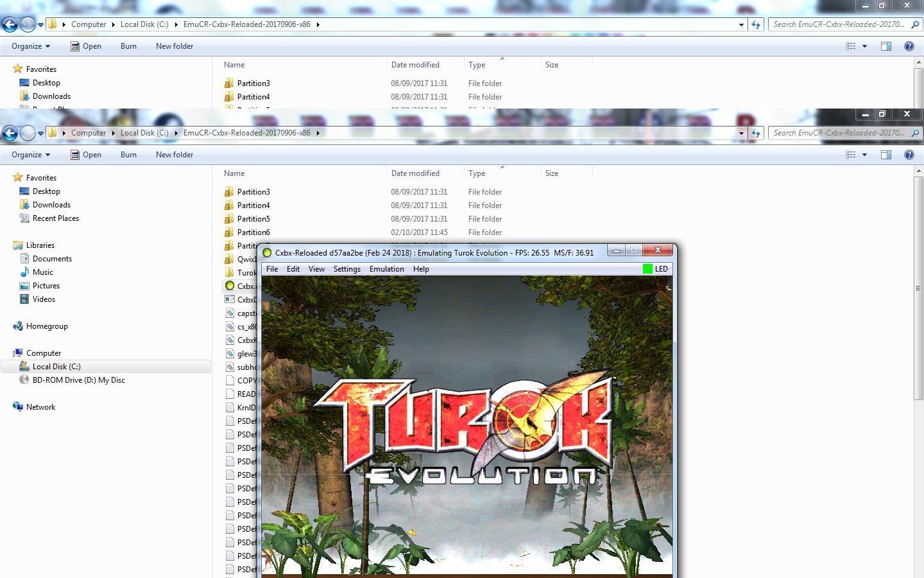The width and height of the screenshot is (924, 578).
Task: Select Documents library in navigation pane
Action: 52,259
